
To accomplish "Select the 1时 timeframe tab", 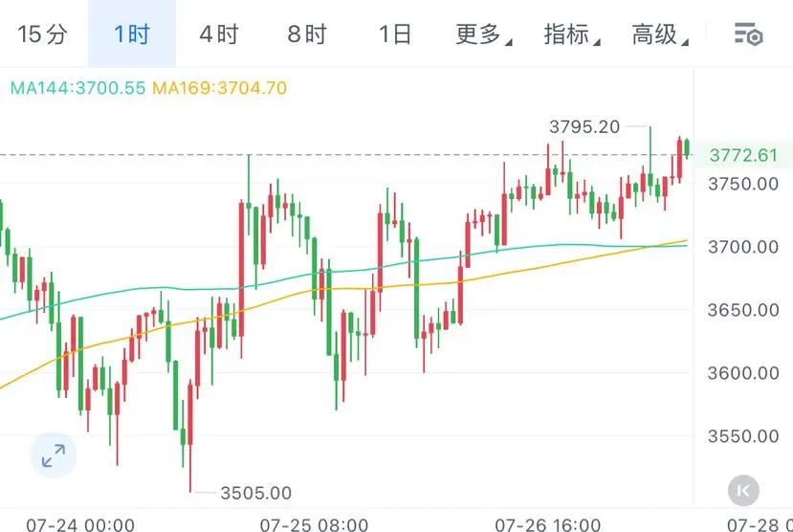I will click(x=132, y=34).
